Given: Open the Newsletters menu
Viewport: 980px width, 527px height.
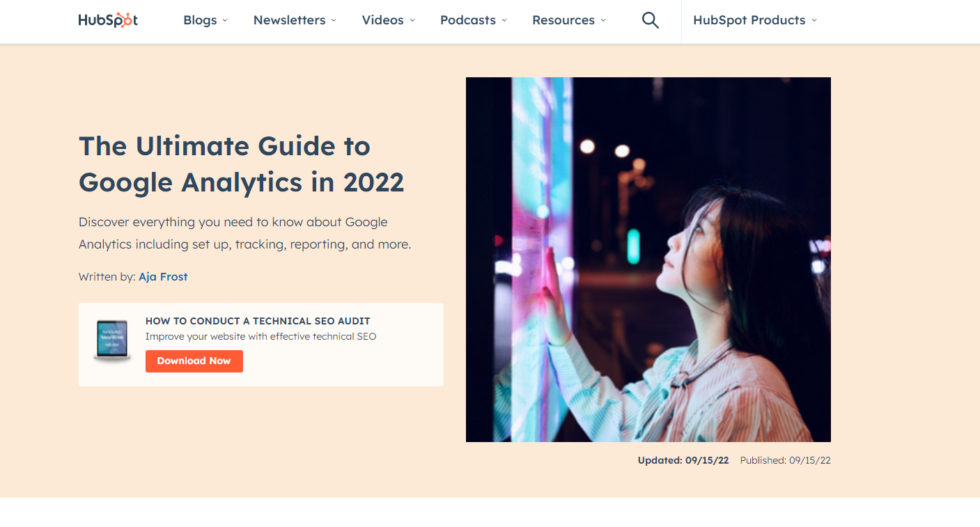Looking at the screenshot, I should pos(295,20).
